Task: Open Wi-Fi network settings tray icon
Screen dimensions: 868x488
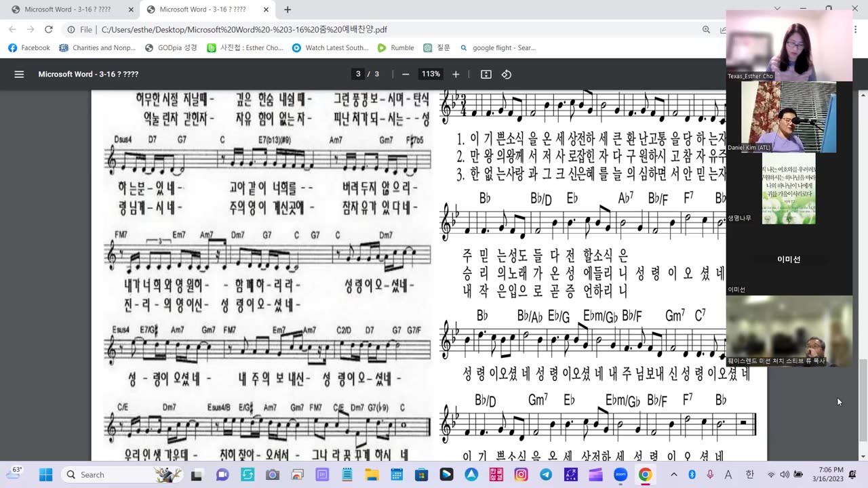Action: click(x=771, y=474)
